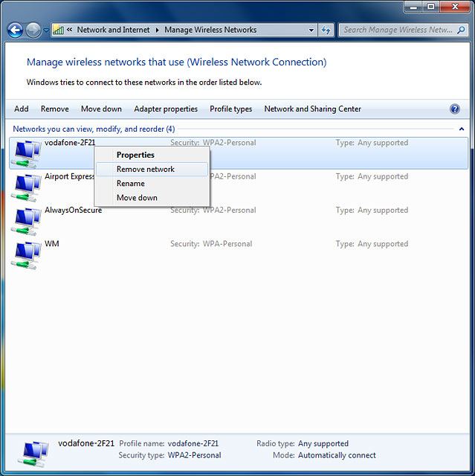Click the signal bars address bar icon
The image size is (475, 476).
[x=58, y=30]
